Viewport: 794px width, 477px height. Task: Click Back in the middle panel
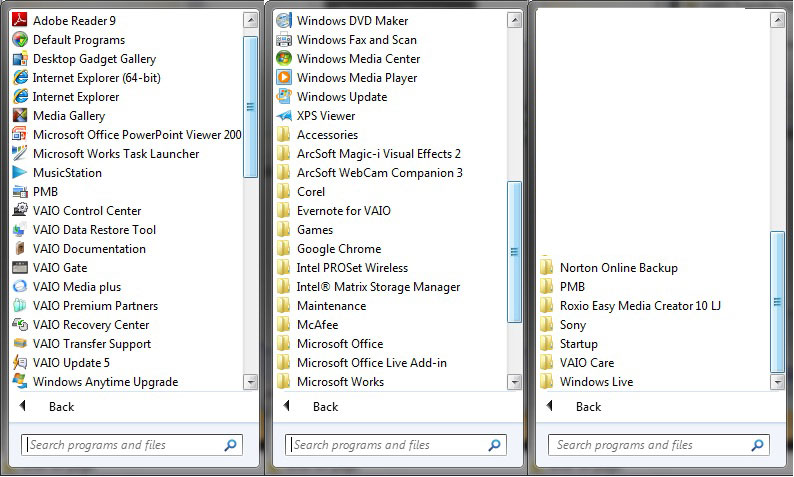click(325, 407)
